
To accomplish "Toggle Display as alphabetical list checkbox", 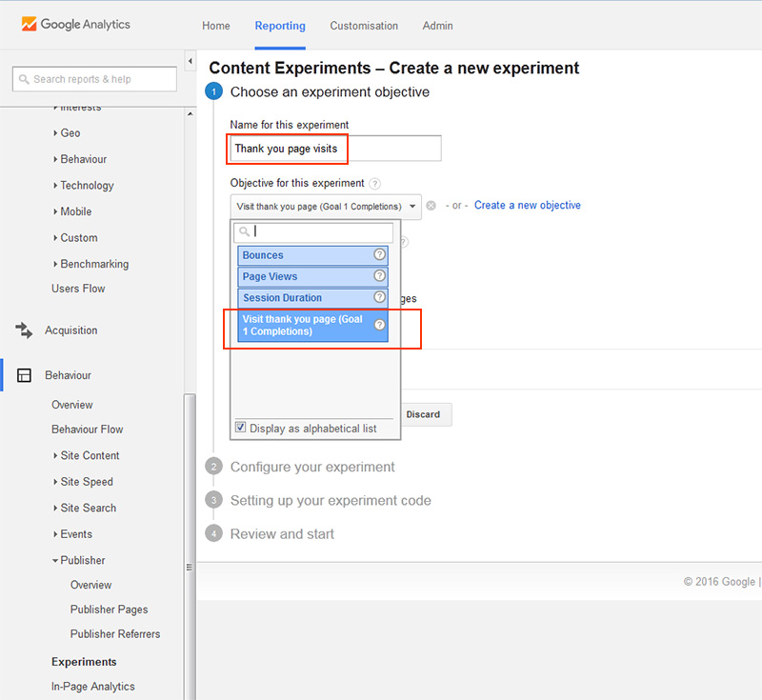I will pyautogui.click(x=241, y=427).
